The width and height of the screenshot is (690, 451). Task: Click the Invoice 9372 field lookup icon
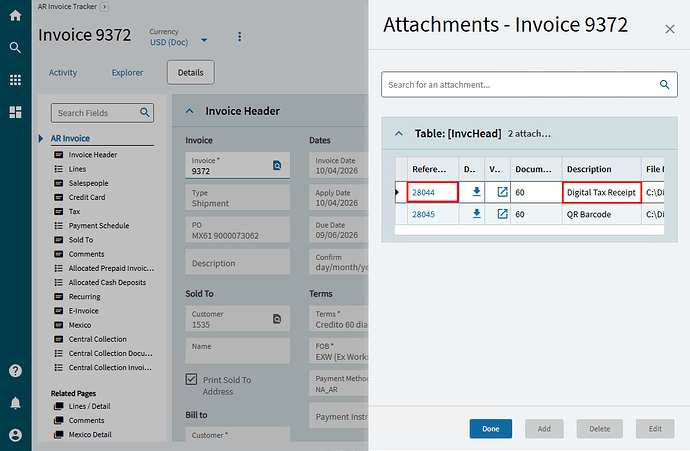click(x=277, y=165)
